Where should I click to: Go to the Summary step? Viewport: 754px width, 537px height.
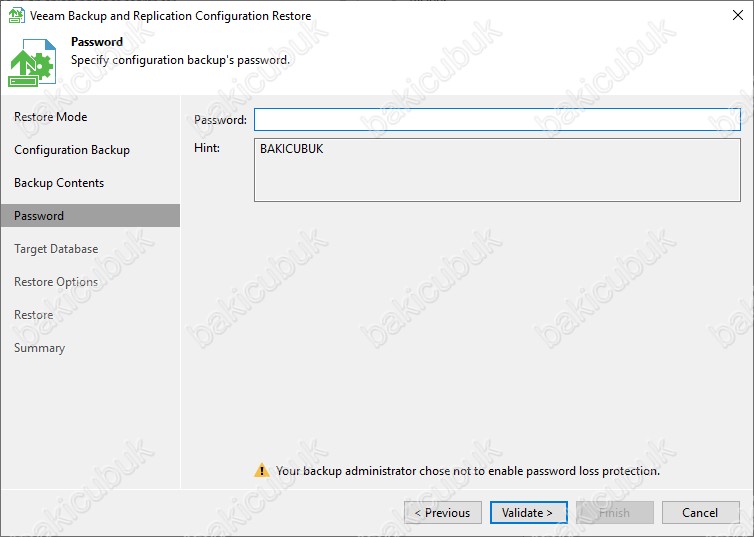(x=39, y=348)
